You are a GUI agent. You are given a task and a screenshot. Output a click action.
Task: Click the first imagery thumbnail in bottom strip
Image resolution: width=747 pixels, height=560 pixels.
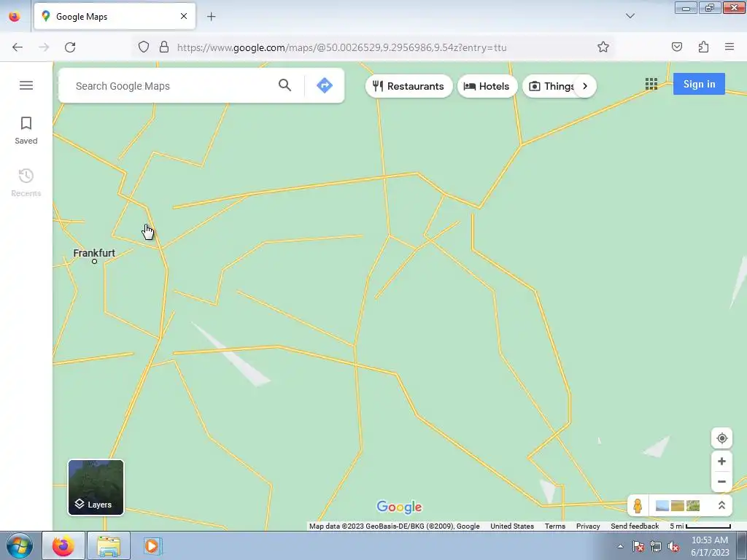coord(662,505)
